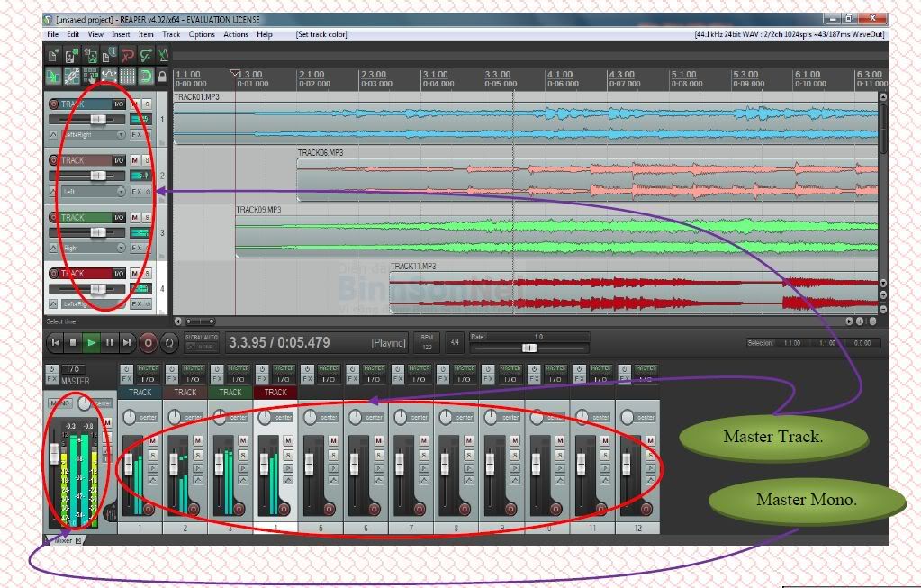The image size is (921, 588).
Task: Toggle the metronome toolbar icon
Action: point(163,56)
